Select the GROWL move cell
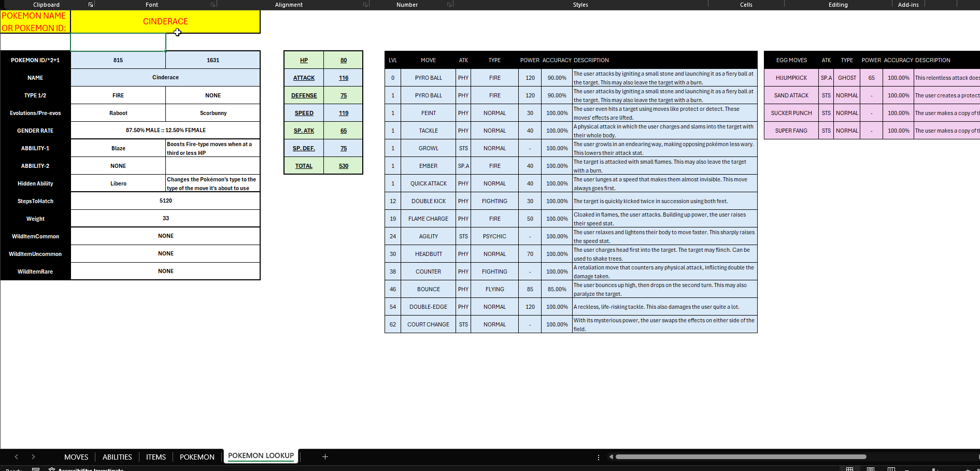The image size is (980, 471). [428, 148]
